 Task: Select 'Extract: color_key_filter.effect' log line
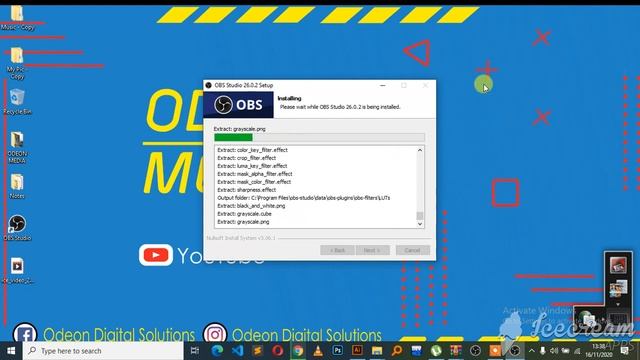pos(252,150)
